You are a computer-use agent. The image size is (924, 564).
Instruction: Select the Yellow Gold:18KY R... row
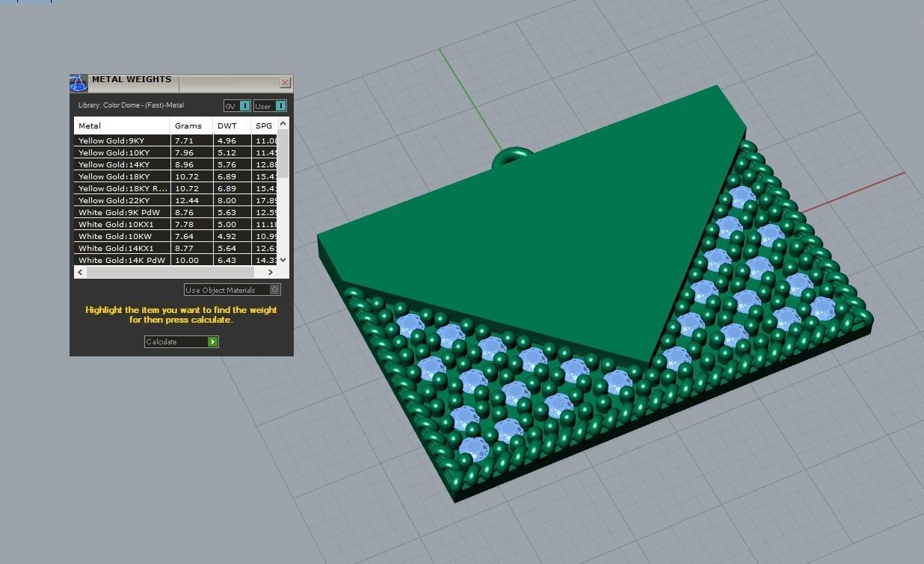tap(176, 188)
